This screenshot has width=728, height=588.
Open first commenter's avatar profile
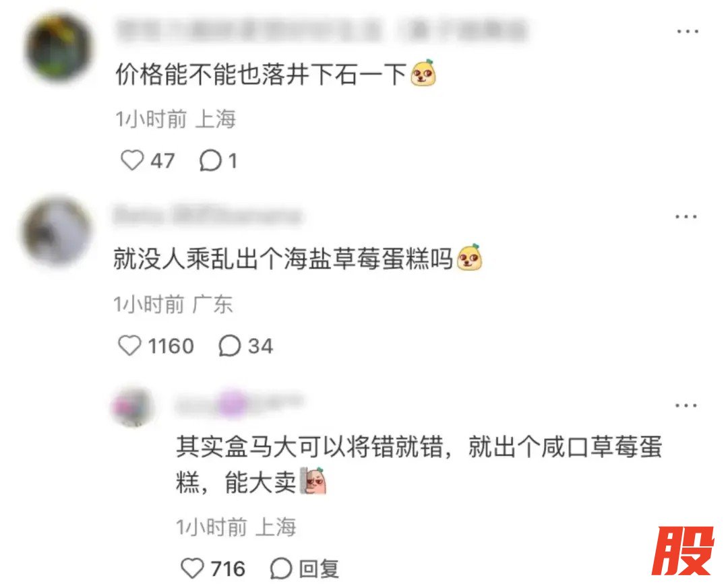coord(59,47)
